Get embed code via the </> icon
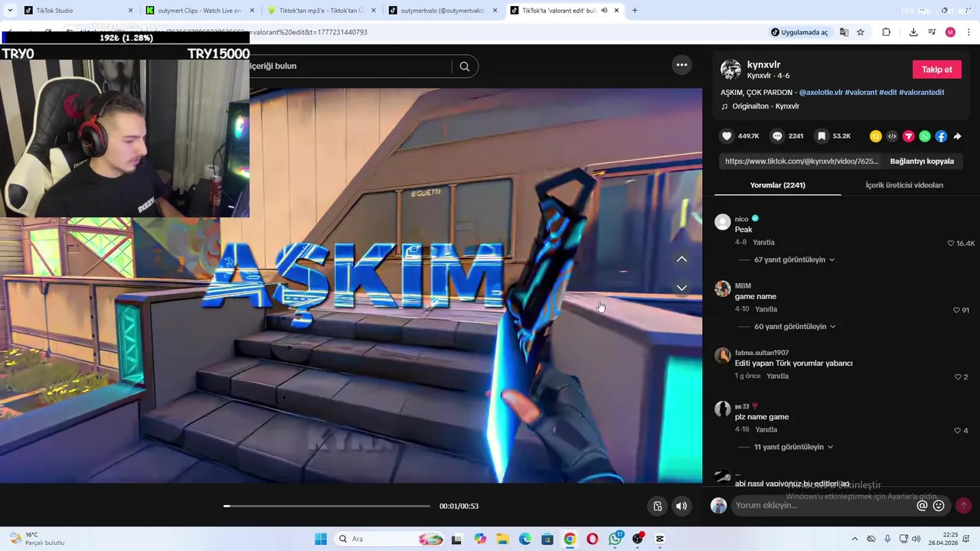Viewport: 980px width, 551px height. (892, 136)
